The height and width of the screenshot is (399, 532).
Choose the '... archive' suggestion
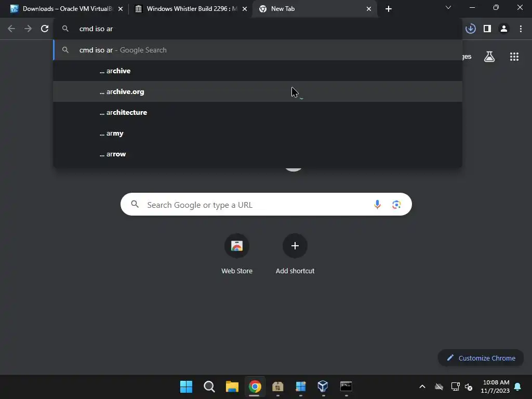[258, 71]
